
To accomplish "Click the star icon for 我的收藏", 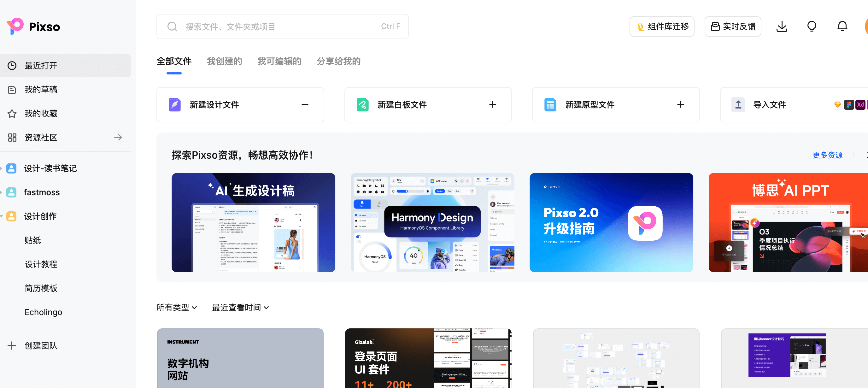I will coord(12,114).
